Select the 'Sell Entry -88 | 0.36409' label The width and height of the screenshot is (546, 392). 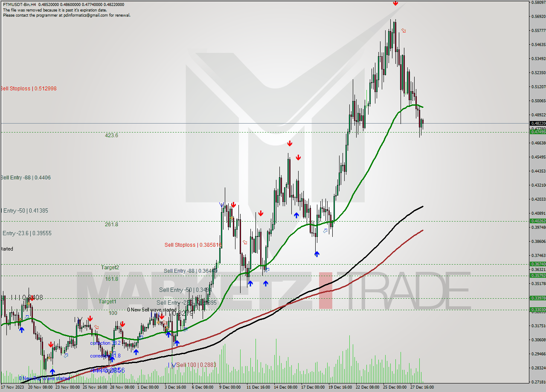coord(191,271)
